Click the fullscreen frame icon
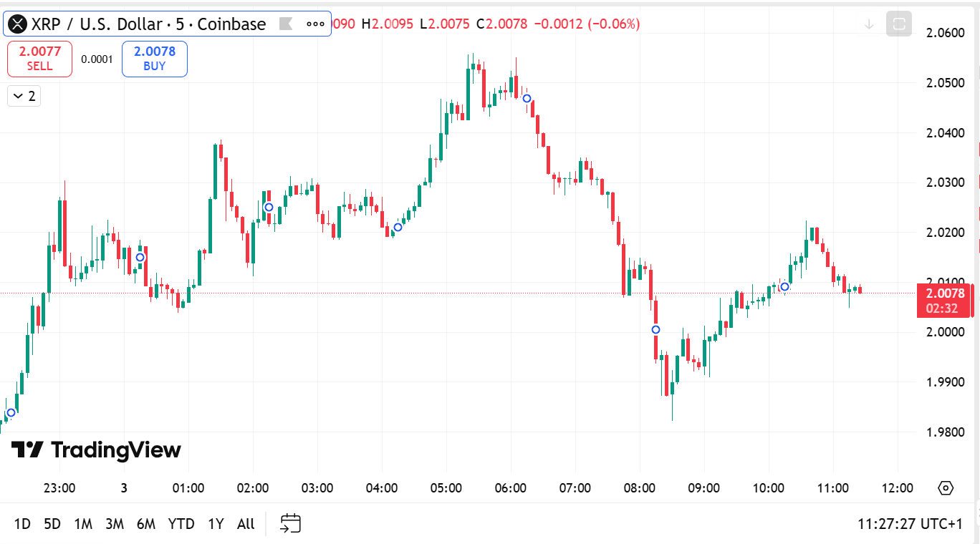Screen dimensions: 980x544 point(899,24)
